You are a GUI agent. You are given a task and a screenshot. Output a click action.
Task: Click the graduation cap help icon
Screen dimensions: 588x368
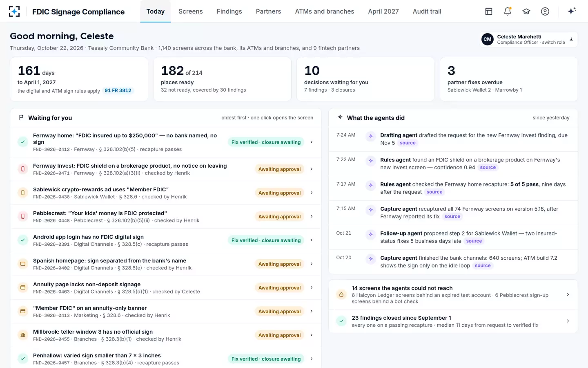tap(526, 11)
